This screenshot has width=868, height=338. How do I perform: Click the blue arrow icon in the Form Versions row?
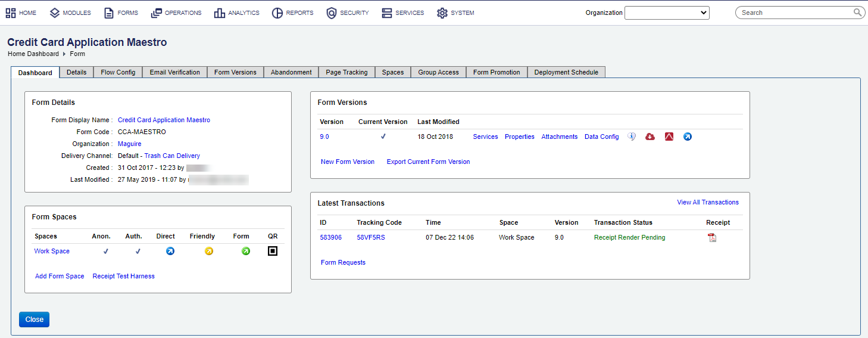pos(688,137)
